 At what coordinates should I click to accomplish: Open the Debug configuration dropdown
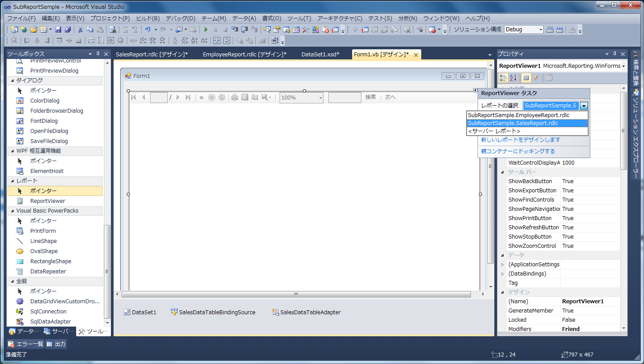pos(541,29)
